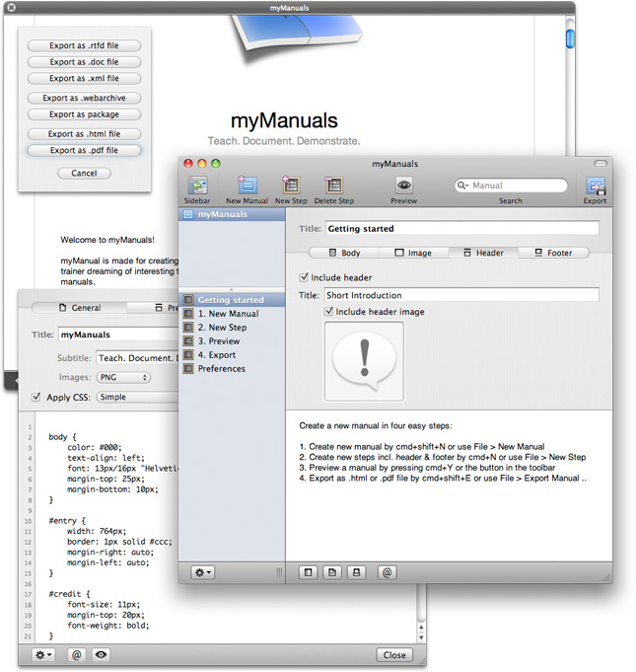The height and width of the screenshot is (672, 636).
Task: Click the Subtitle field in settings panel
Action: coord(137,357)
